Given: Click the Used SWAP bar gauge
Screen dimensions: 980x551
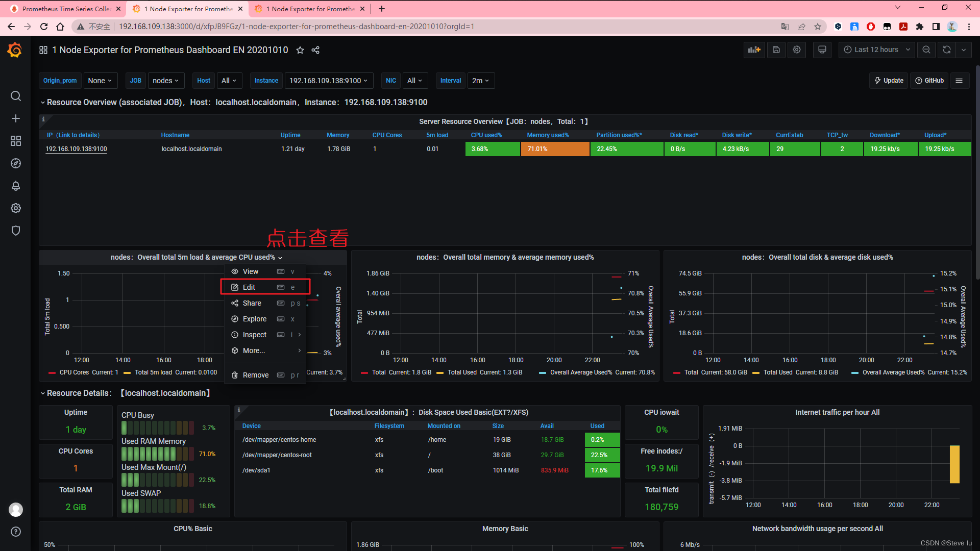Looking at the screenshot, I should pyautogui.click(x=158, y=506).
